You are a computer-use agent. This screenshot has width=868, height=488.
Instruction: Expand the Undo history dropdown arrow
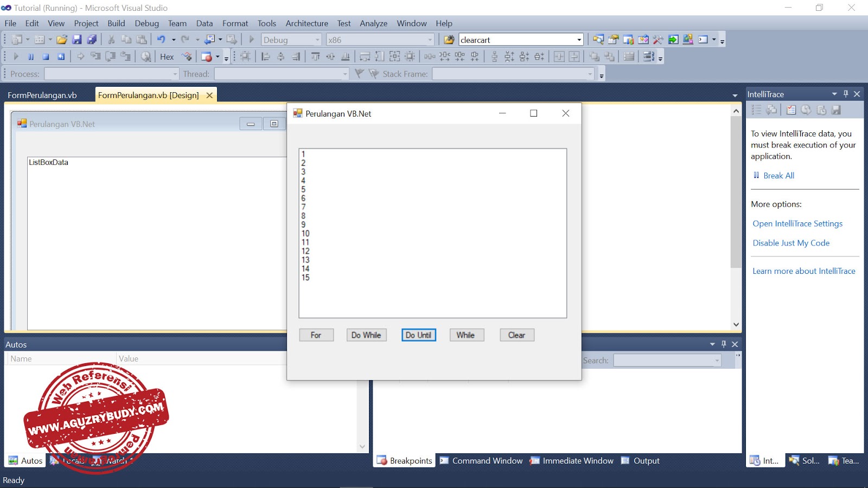point(174,40)
